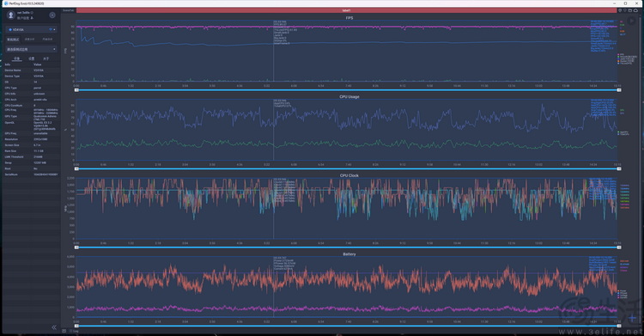Open the user avatar profile
Viewport: 644px width, 336px height.
[11, 15]
